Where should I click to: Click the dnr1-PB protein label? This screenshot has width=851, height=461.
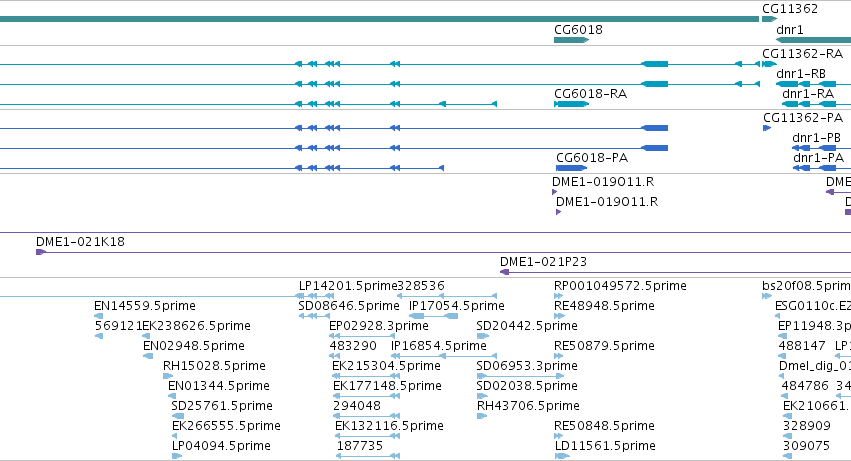coord(816,138)
